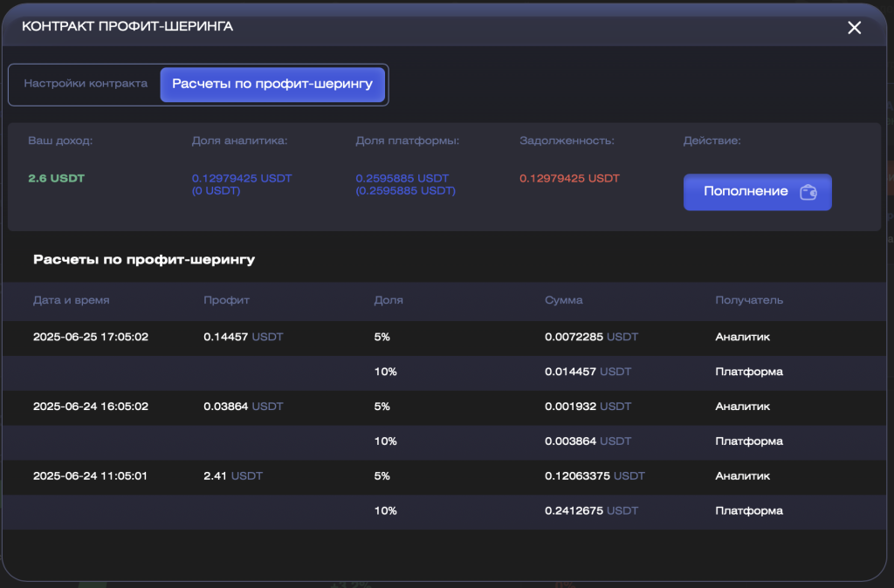This screenshot has width=894, height=588.
Task: Click 5% in the 2025-06-24 11:05:01 row
Action: [382, 475]
